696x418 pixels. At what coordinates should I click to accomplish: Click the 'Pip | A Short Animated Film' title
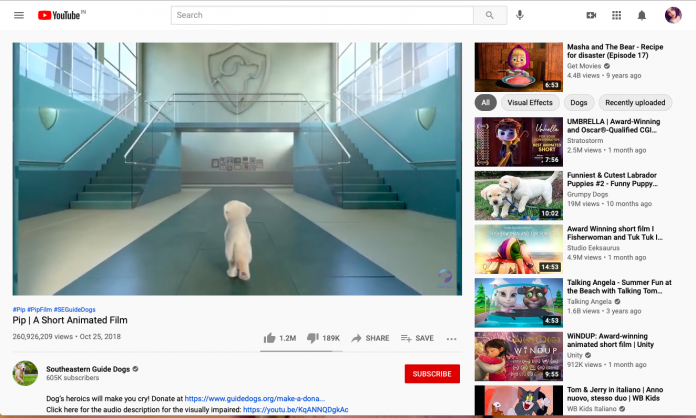[x=70, y=320]
